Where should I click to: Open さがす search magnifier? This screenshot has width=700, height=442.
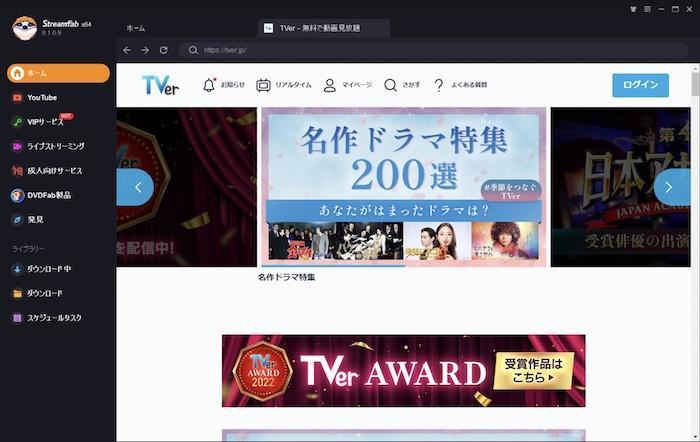coord(390,85)
